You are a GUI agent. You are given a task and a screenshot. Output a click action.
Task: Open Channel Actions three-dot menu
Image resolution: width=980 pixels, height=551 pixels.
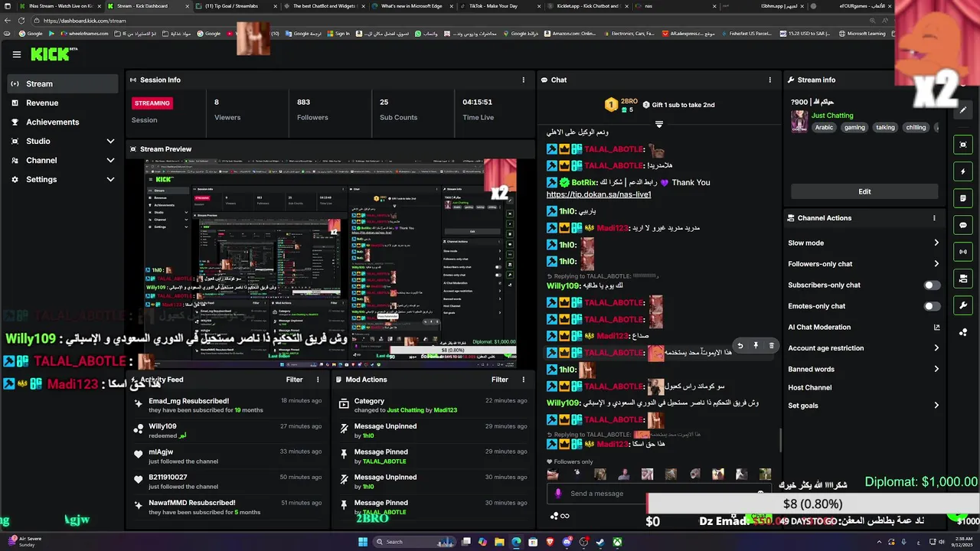(934, 218)
